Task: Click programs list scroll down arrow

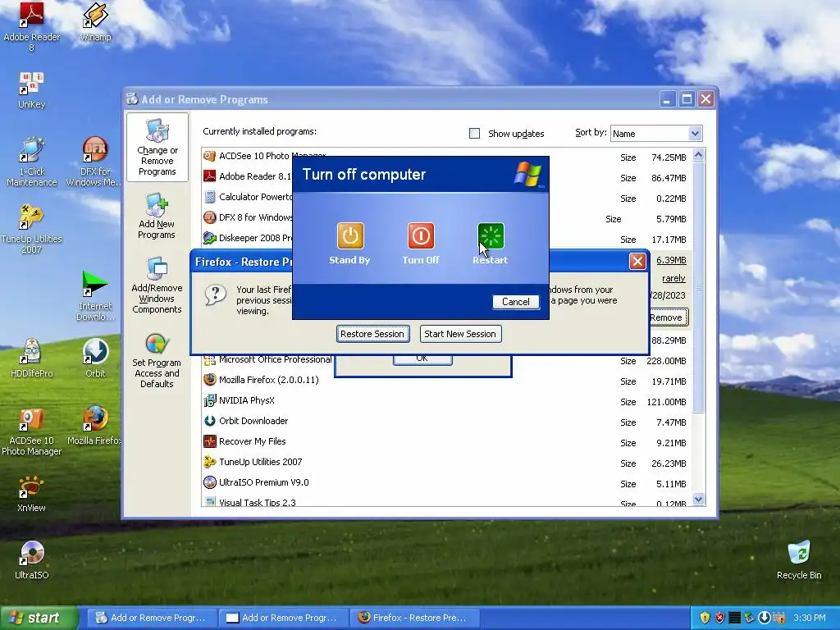Action: (x=698, y=500)
